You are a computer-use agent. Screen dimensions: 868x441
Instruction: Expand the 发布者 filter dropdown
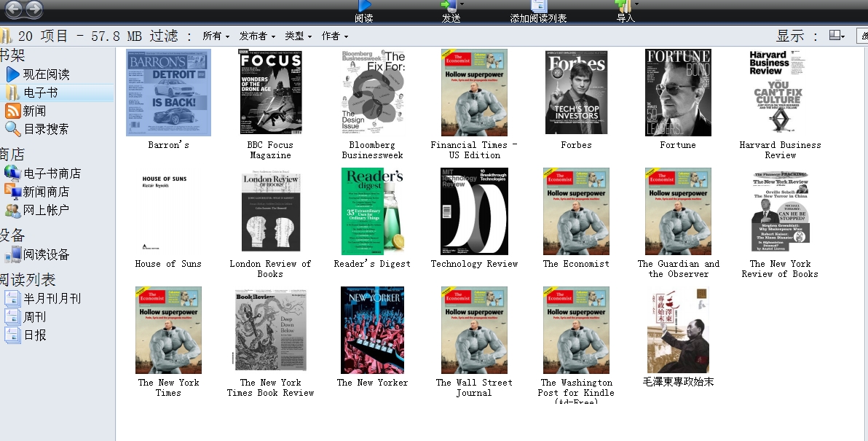click(x=257, y=36)
